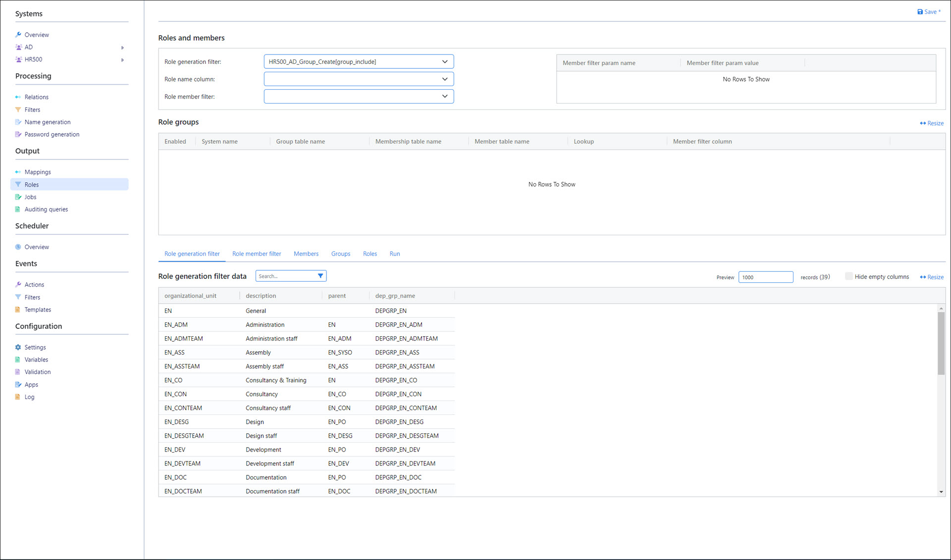The width and height of the screenshot is (951, 560).
Task: Click the Settings gear icon in sidebar
Action: point(18,348)
